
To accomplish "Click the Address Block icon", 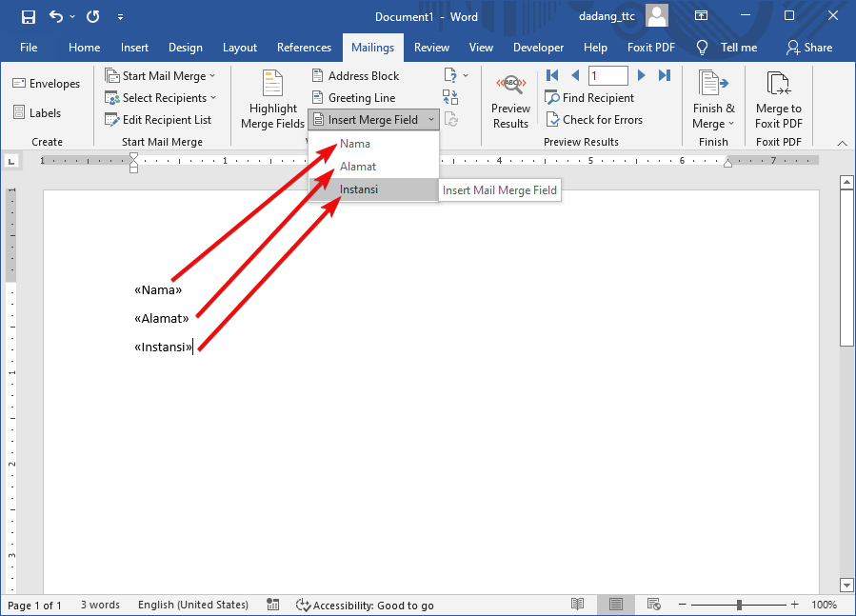I will tap(318, 76).
